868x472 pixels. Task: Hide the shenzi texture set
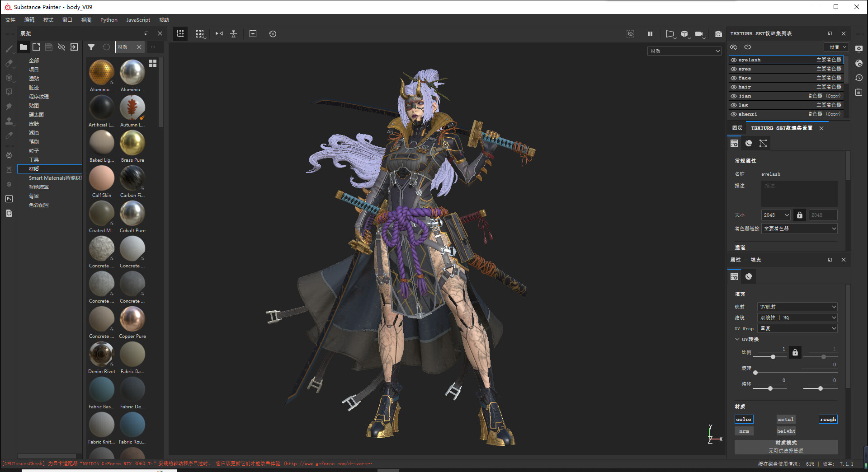[735, 114]
